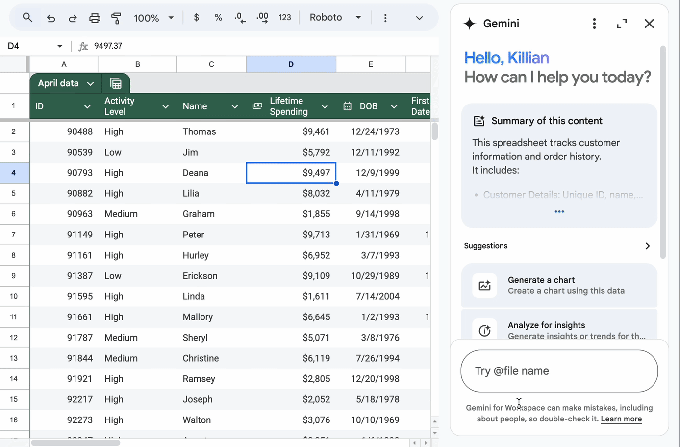Screen dimensions: 680x447
Task: Open the Learn more link
Action: point(621,419)
